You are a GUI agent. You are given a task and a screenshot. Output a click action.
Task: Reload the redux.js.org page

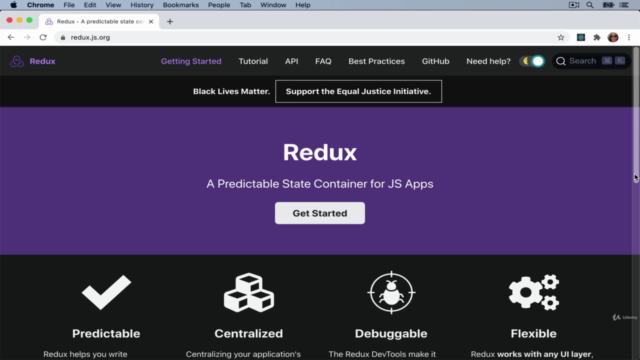click(43, 37)
